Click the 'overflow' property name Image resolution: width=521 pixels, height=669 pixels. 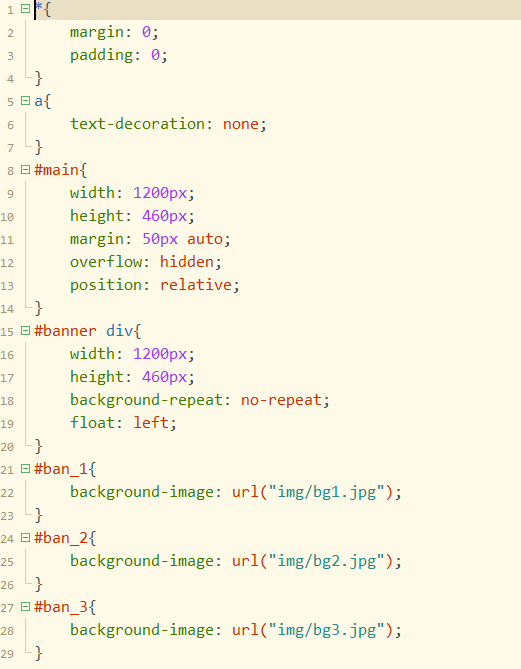(x=106, y=262)
